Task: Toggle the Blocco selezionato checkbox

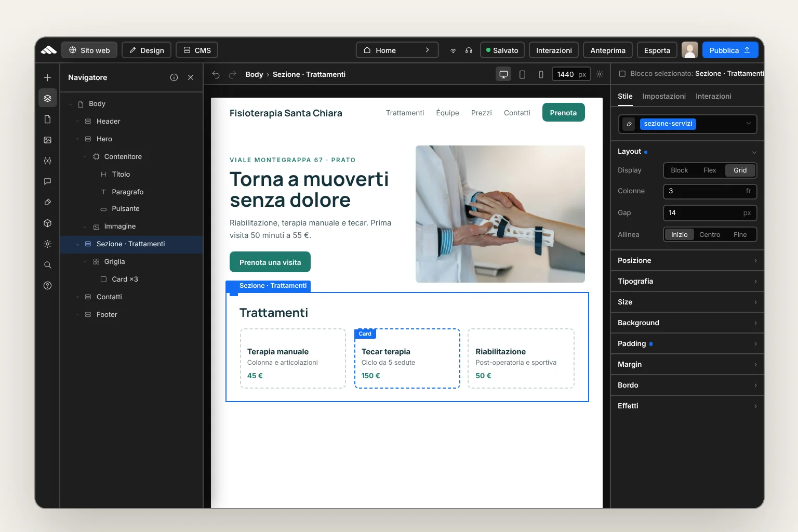Action: [622, 74]
